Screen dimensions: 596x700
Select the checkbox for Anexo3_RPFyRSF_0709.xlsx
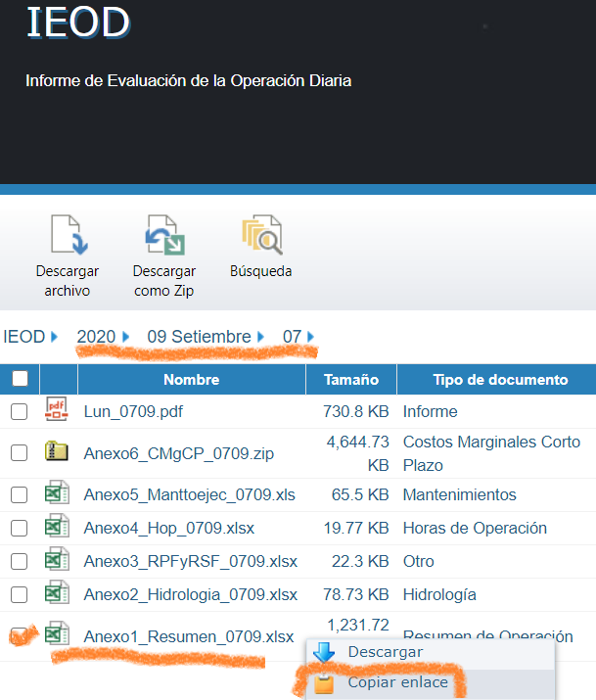(x=20, y=562)
